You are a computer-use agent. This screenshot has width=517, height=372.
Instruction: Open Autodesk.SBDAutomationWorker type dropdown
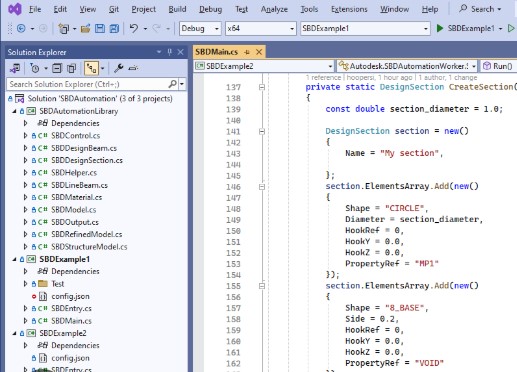tap(407, 66)
